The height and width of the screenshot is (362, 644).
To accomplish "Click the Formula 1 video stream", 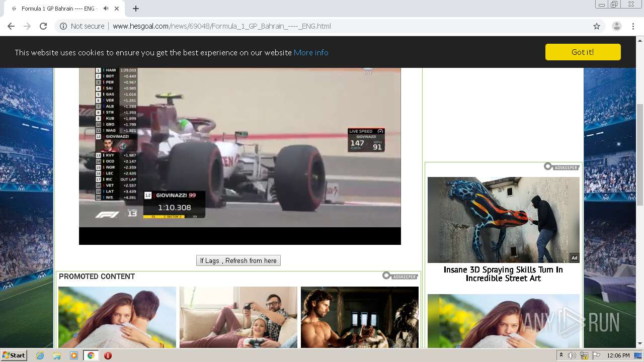I will pyautogui.click(x=240, y=156).
